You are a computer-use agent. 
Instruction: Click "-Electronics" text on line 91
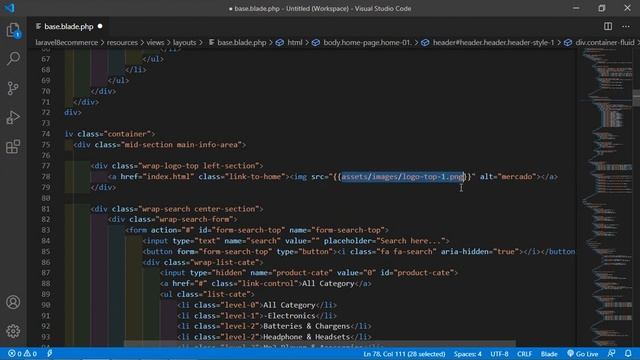point(289,316)
